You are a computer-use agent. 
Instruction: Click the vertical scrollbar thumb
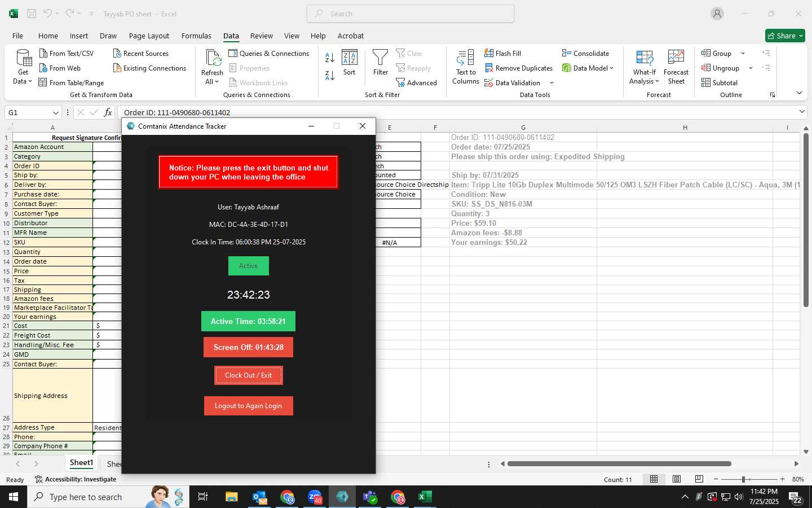[806, 221]
